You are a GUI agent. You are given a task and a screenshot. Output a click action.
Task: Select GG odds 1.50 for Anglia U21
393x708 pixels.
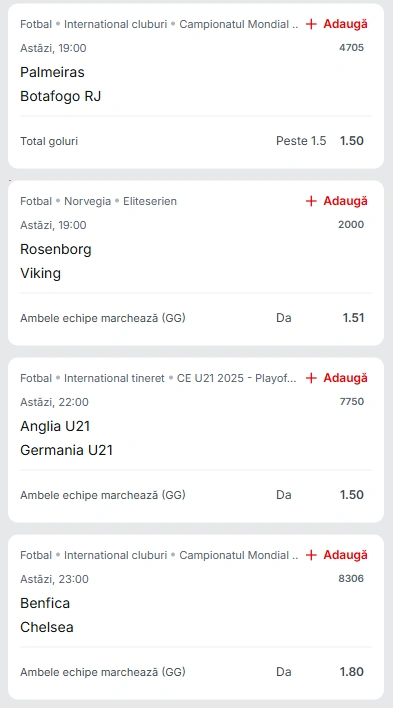352,495
